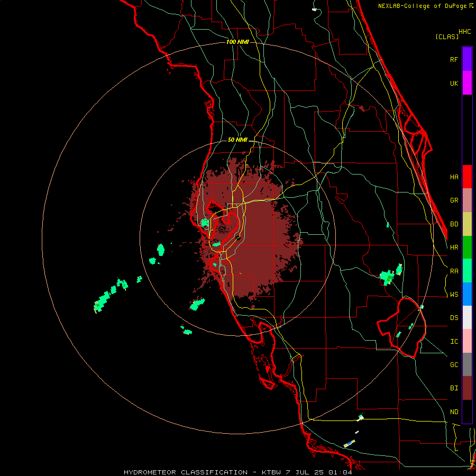Click the red HA color swatch

click(x=467, y=177)
